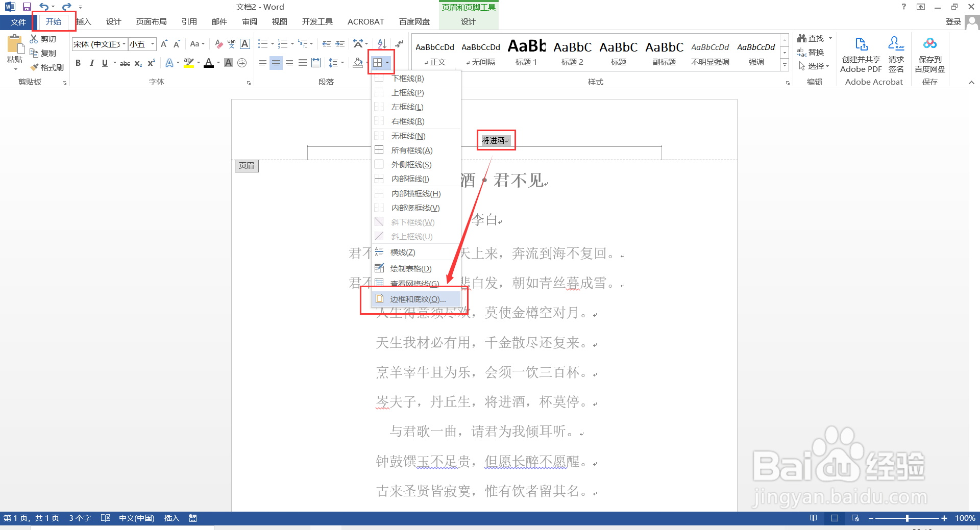Image resolution: width=980 pixels, height=530 pixels.
Task: Click Request Signatures (请求签名) icon
Action: [x=896, y=51]
